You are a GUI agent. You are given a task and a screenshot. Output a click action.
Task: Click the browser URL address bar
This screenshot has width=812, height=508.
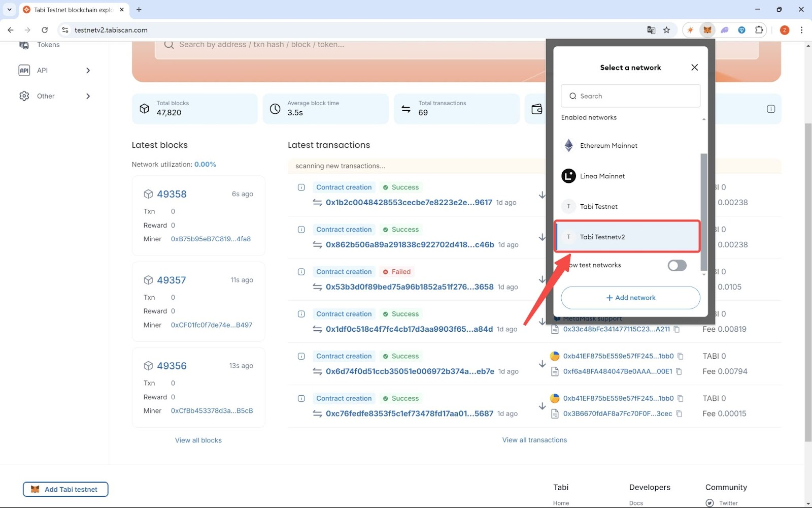[x=355, y=30]
